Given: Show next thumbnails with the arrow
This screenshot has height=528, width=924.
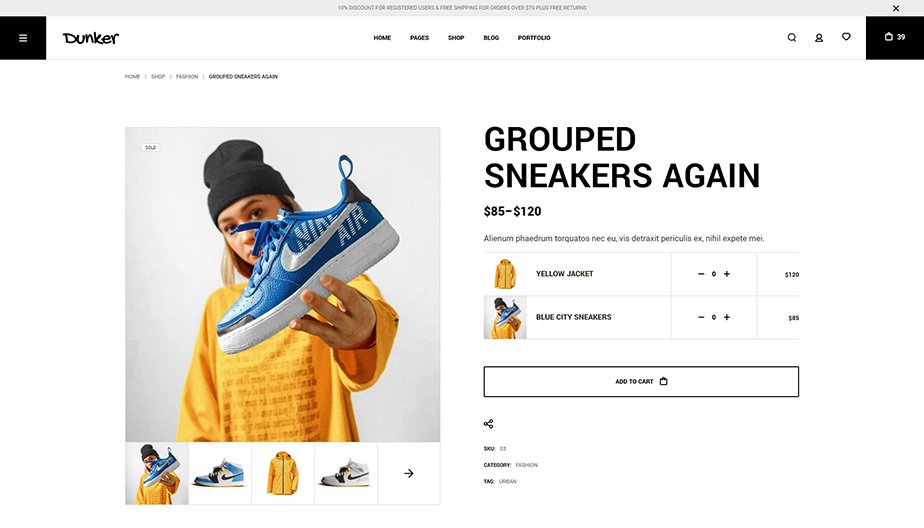Looking at the screenshot, I should [408, 473].
